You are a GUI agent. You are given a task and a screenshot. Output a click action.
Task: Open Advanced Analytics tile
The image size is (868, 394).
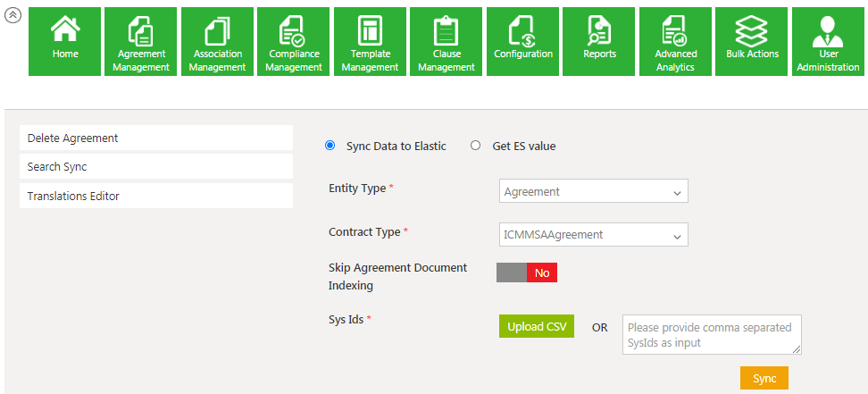pos(675,41)
